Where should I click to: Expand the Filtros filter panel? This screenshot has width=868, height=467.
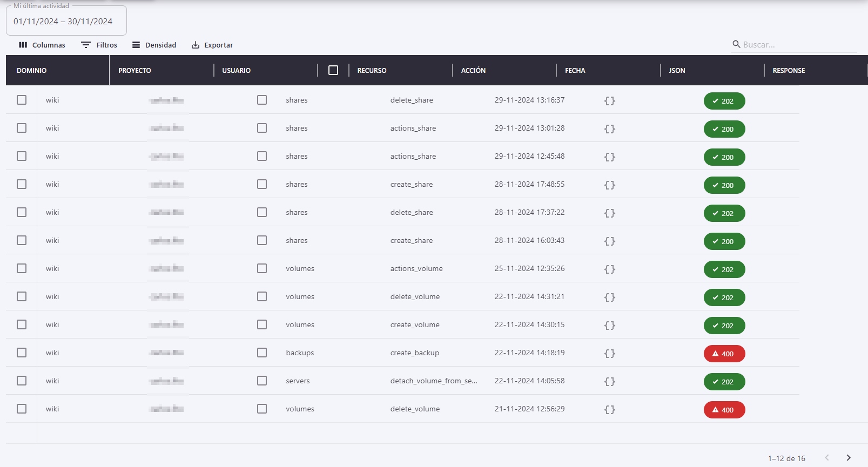click(99, 45)
